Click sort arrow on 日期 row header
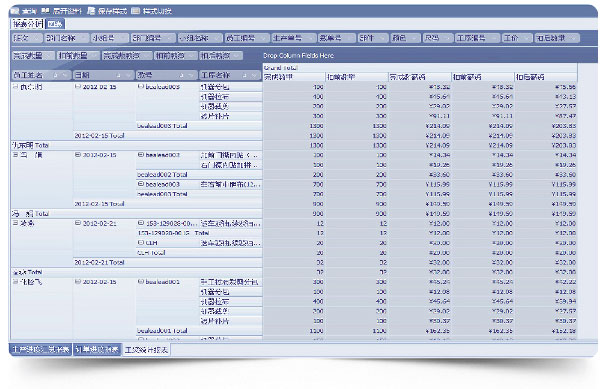Image resolution: width=607 pixels, height=389 pixels. point(118,75)
